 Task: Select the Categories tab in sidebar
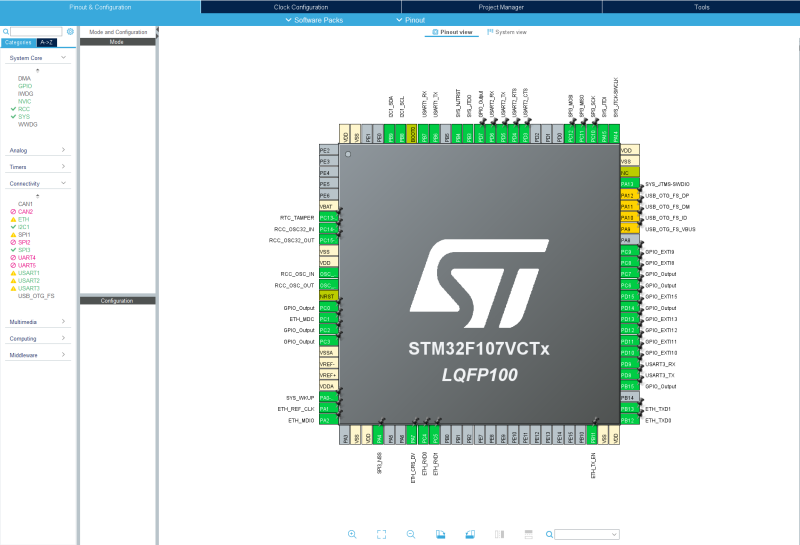point(18,42)
